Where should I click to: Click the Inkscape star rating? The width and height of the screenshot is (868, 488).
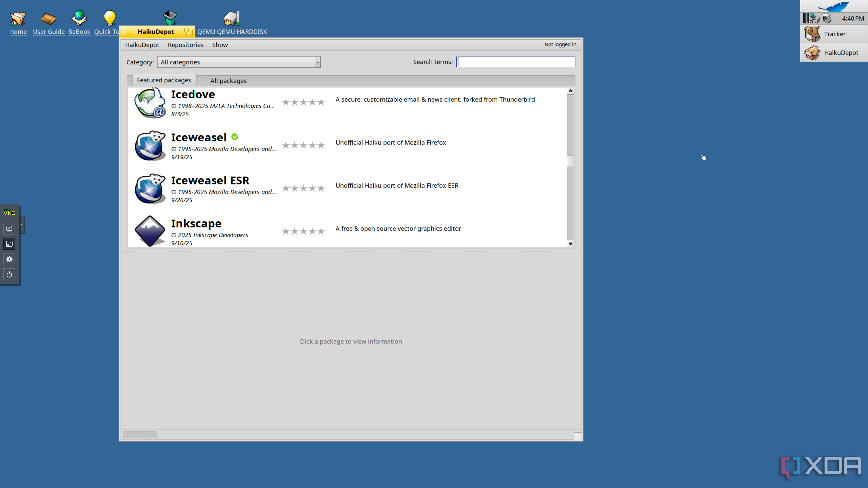pos(303,231)
